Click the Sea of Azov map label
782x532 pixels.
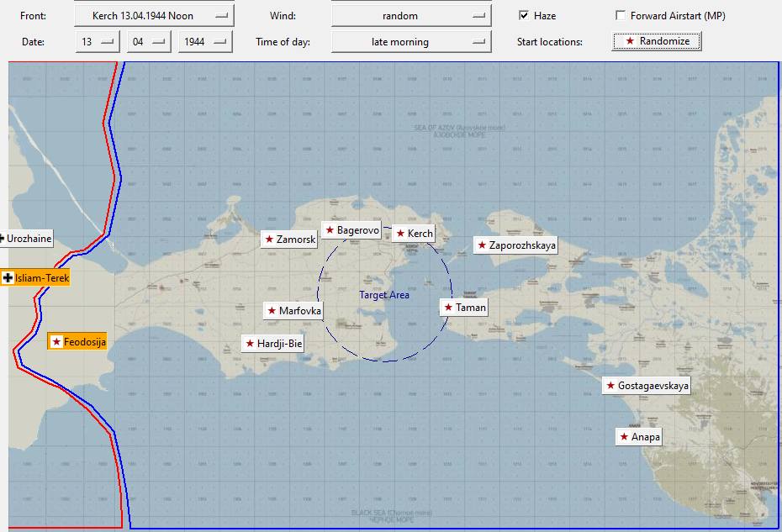[x=459, y=131]
